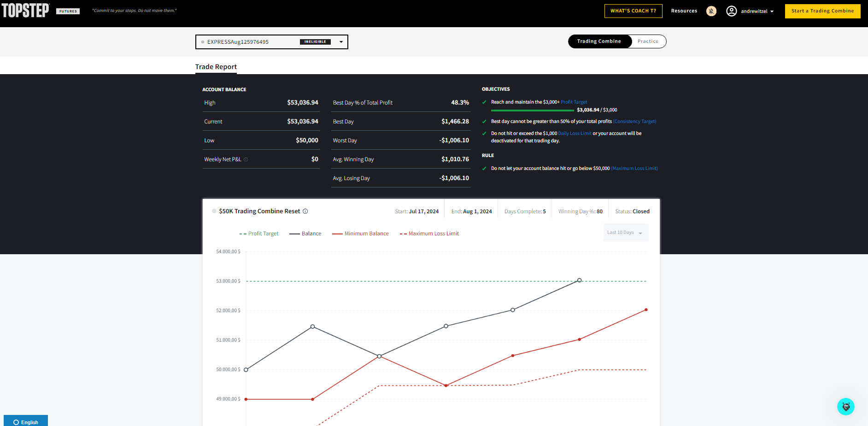Toggle Balance legend series
Screen dimensions: 868x426
pyautogui.click(x=305, y=233)
